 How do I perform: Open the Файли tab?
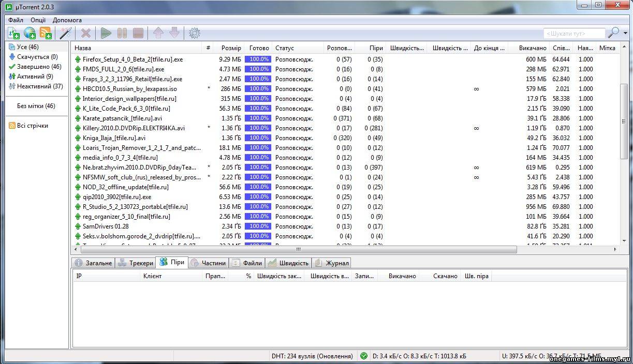(x=247, y=263)
